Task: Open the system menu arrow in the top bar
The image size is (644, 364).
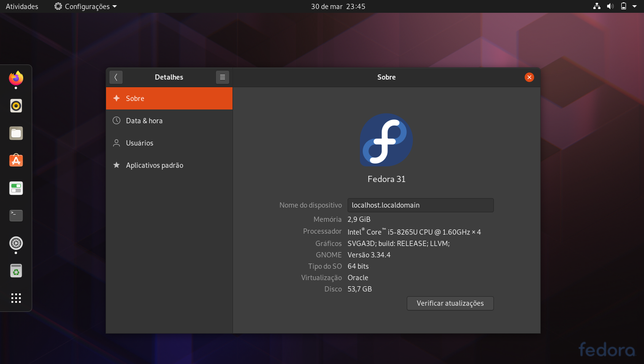Action: pyautogui.click(x=635, y=6)
